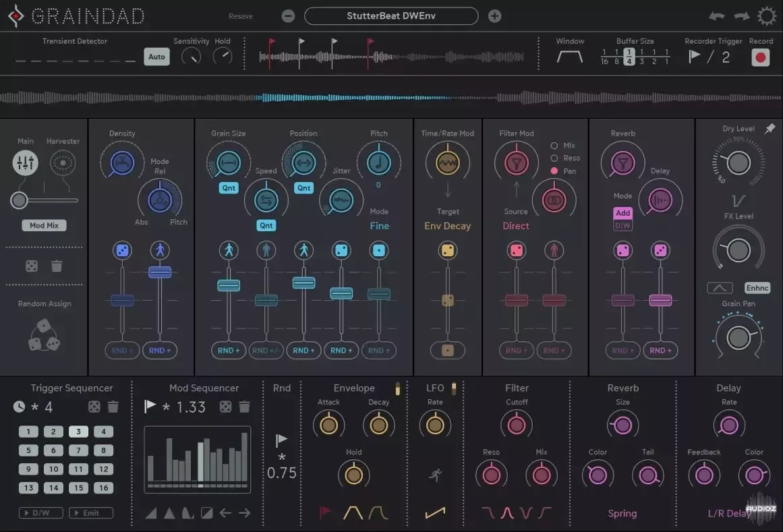This screenshot has width=783, height=532.
Task: Change Pitch mode Fine selector
Action: click(x=379, y=226)
